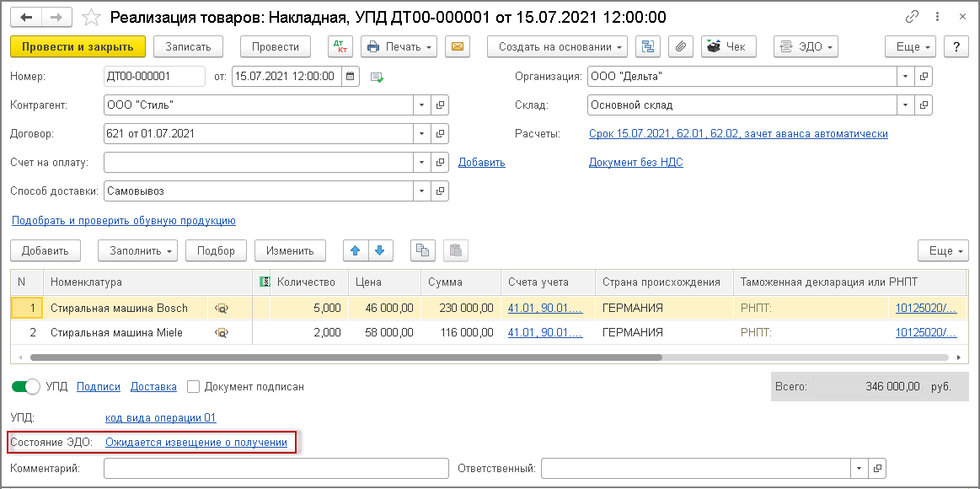Open the top toolbar Еще menu
The height and width of the screenshot is (489, 980).
(910, 46)
